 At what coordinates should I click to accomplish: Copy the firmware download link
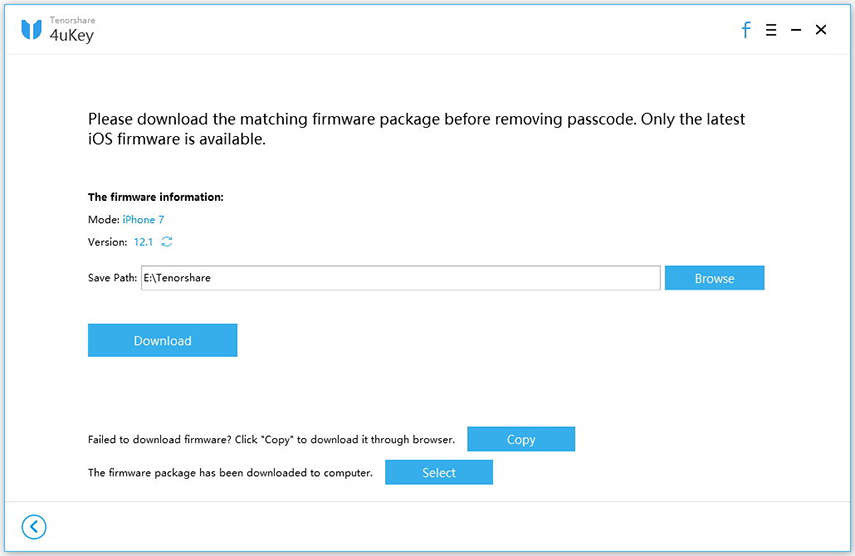pyautogui.click(x=521, y=439)
